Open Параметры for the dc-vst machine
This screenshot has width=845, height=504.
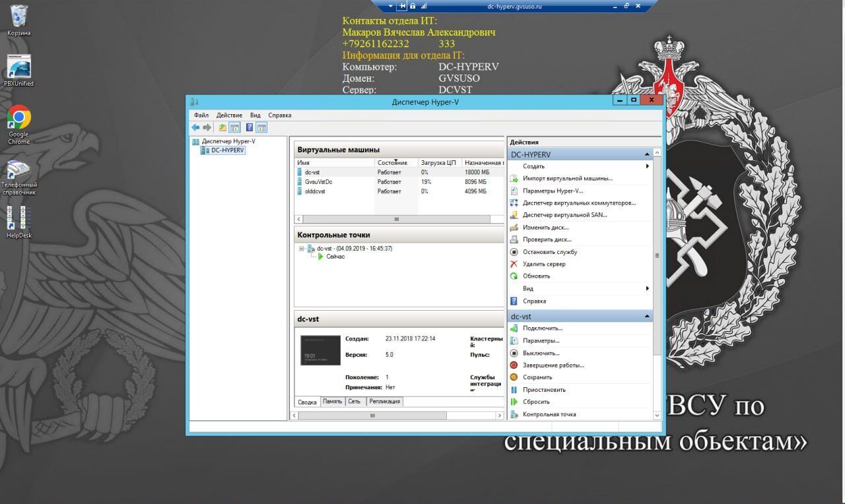[541, 341]
